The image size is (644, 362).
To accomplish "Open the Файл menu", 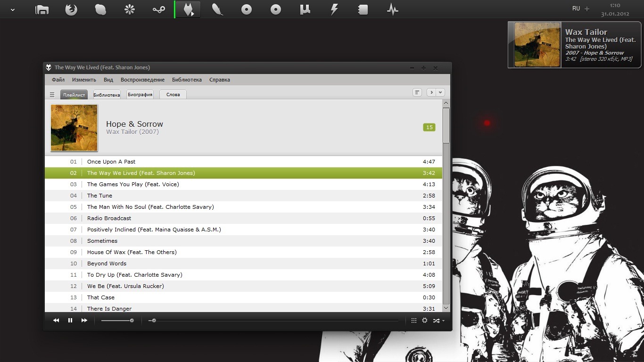I will tap(58, 80).
